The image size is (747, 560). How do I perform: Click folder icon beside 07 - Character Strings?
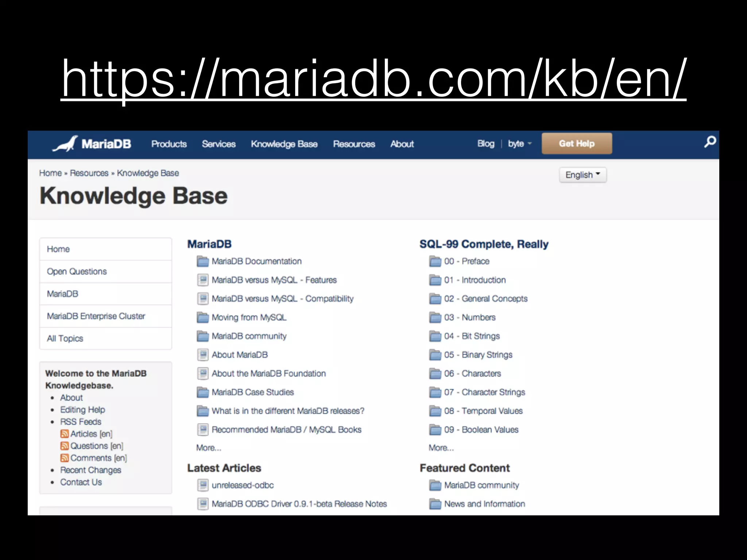coord(435,392)
